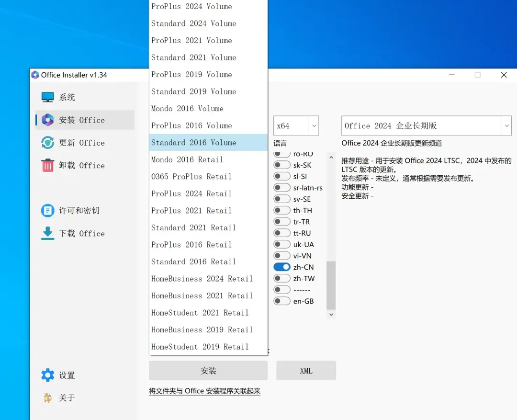Choose HomeStudent 2021 Retail

click(x=208, y=313)
